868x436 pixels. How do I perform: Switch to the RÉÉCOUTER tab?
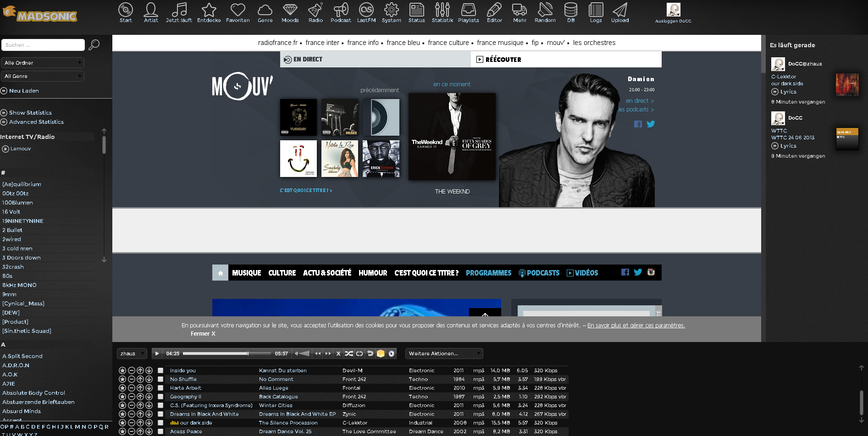pos(503,60)
